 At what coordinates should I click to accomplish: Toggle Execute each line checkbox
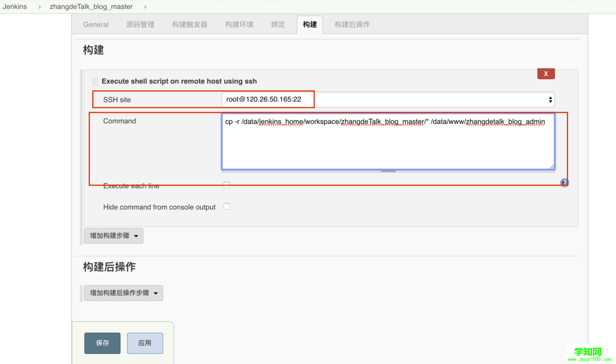227,185
